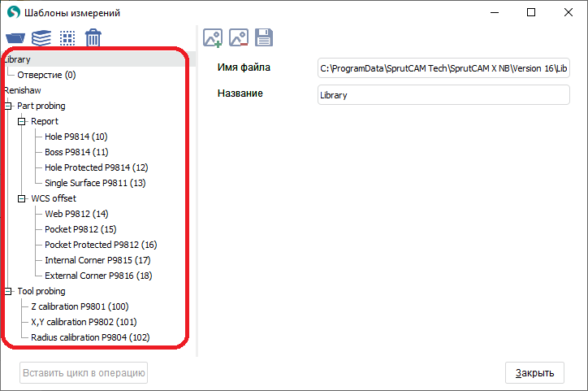The height and width of the screenshot is (391, 588).
Task: Collapse the Report tree branch
Action: pos(22,121)
